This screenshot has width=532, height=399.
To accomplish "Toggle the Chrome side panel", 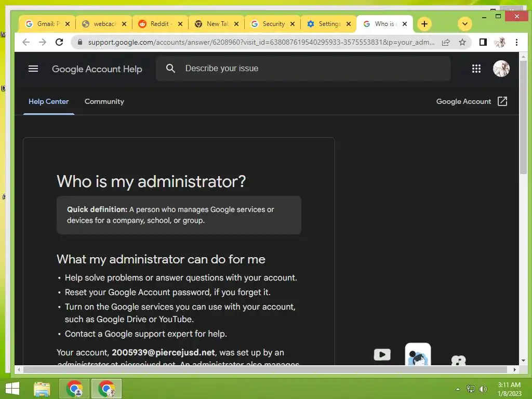I will [483, 42].
